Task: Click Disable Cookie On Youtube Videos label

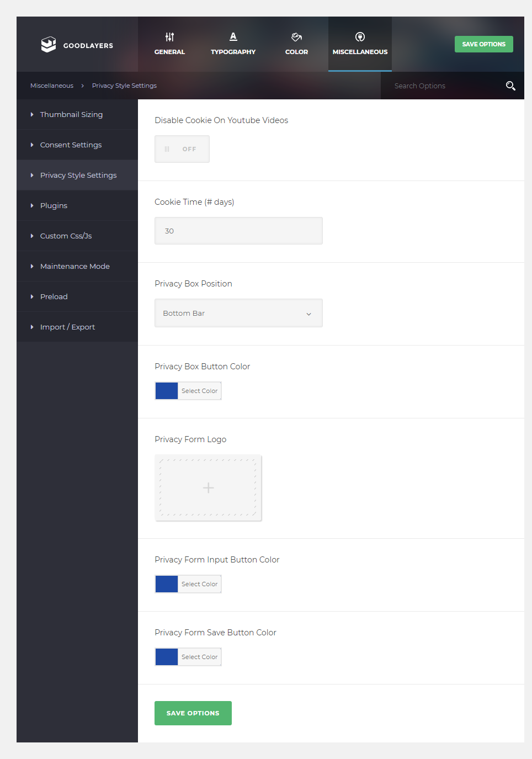Action: tap(221, 120)
